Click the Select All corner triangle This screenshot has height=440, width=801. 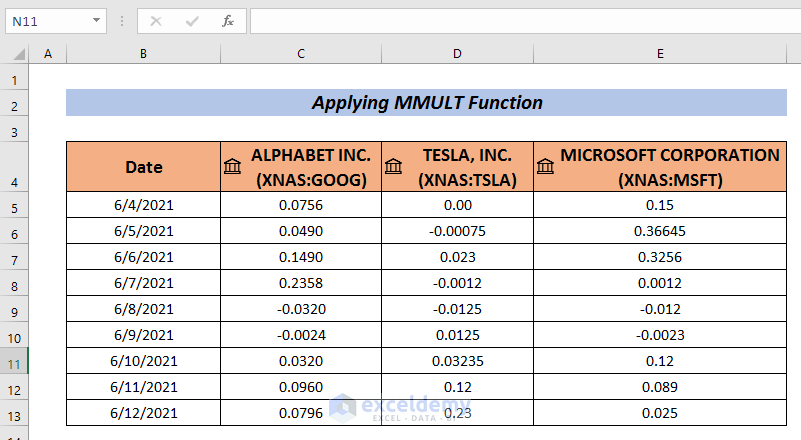click(x=19, y=54)
